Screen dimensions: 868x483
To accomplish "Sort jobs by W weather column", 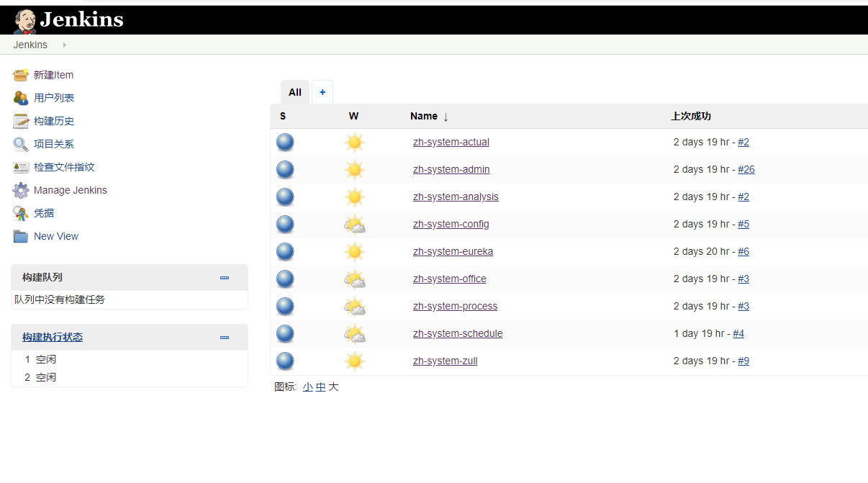I will (x=353, y=116).
